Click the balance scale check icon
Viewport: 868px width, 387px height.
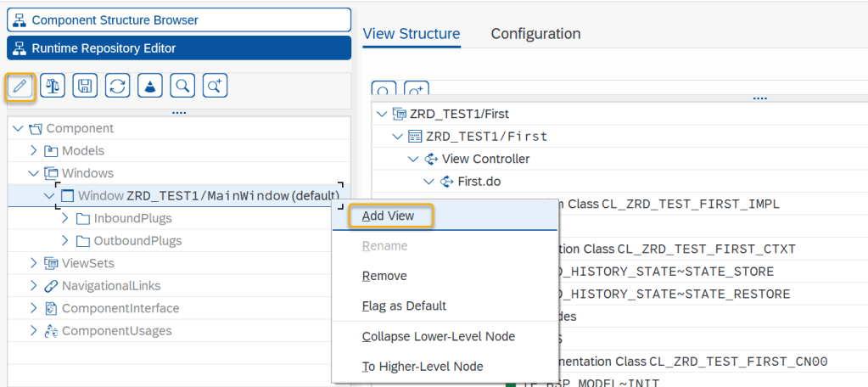[53, 85]
